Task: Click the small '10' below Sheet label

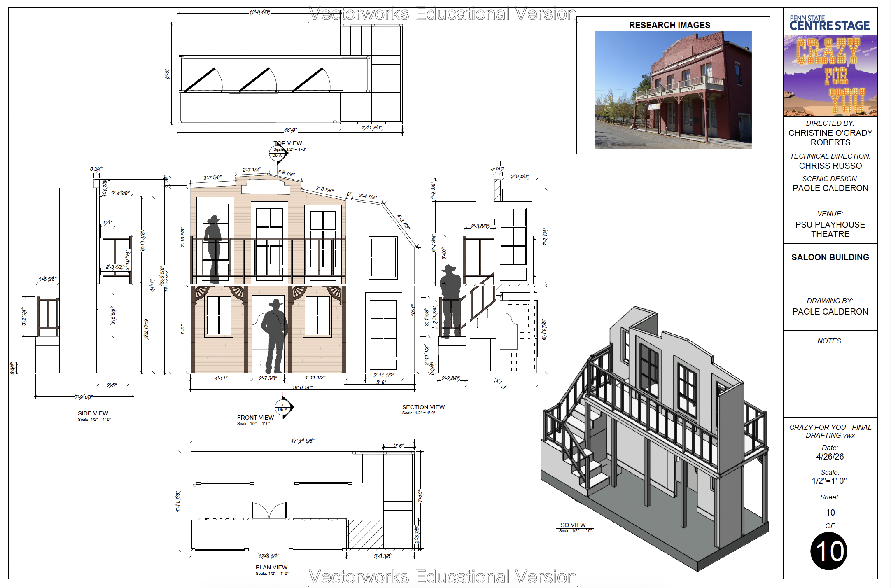Action: coord(830,513)
